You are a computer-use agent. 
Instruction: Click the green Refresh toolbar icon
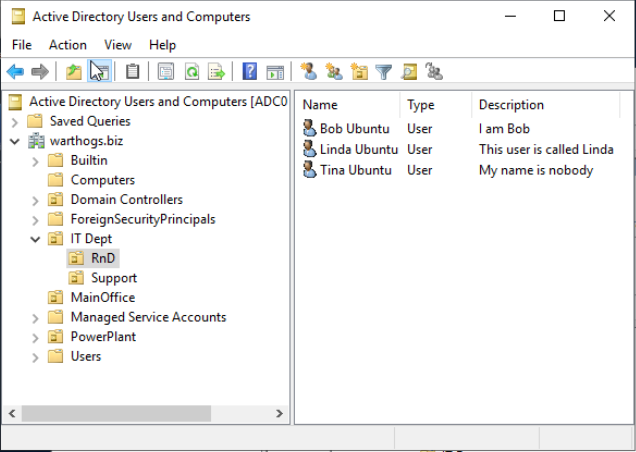192,72
